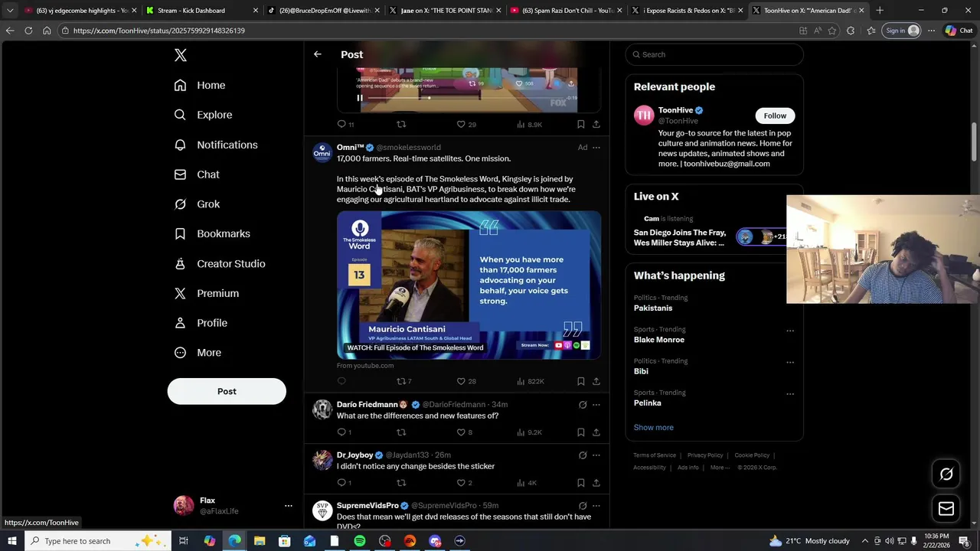Screen dimensions: 980x551
Task: Follow the ToonHive account
Action: [775, 116]
